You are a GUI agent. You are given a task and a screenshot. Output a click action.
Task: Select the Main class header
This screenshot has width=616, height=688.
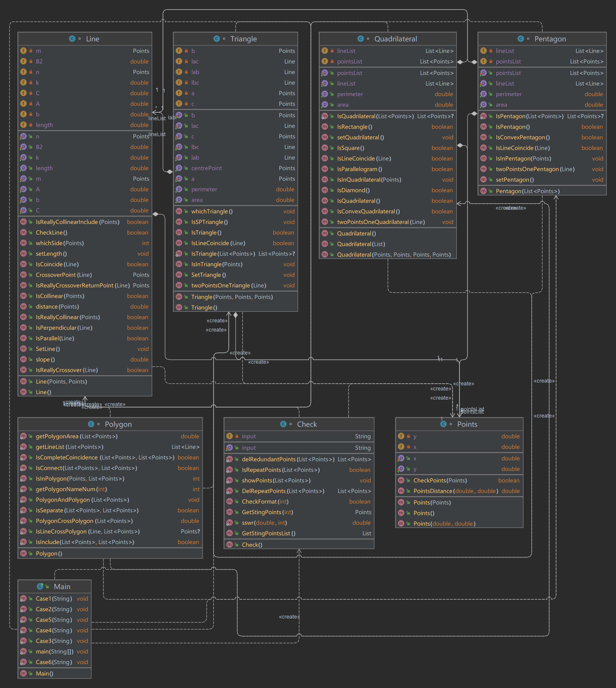55,586
